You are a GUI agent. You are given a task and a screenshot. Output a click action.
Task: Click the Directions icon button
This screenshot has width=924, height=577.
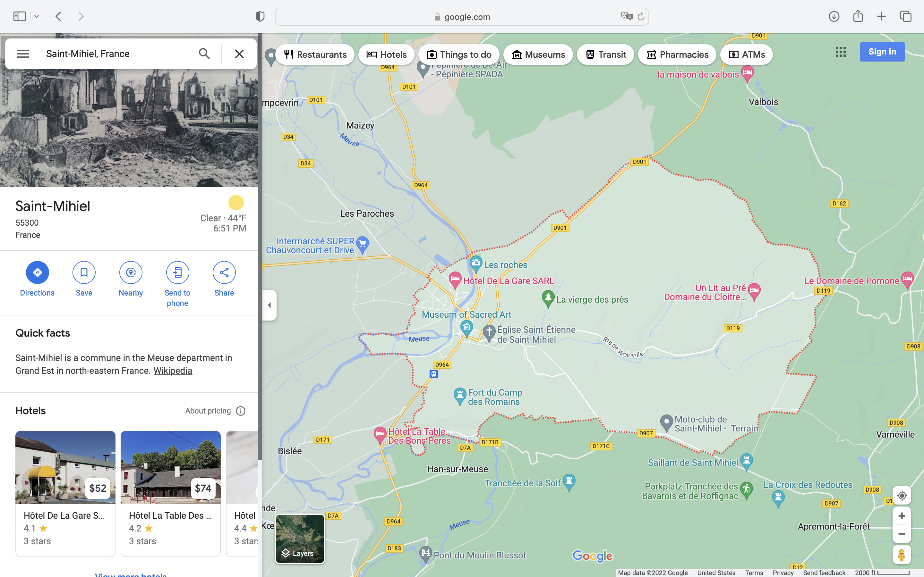[37, 272]
